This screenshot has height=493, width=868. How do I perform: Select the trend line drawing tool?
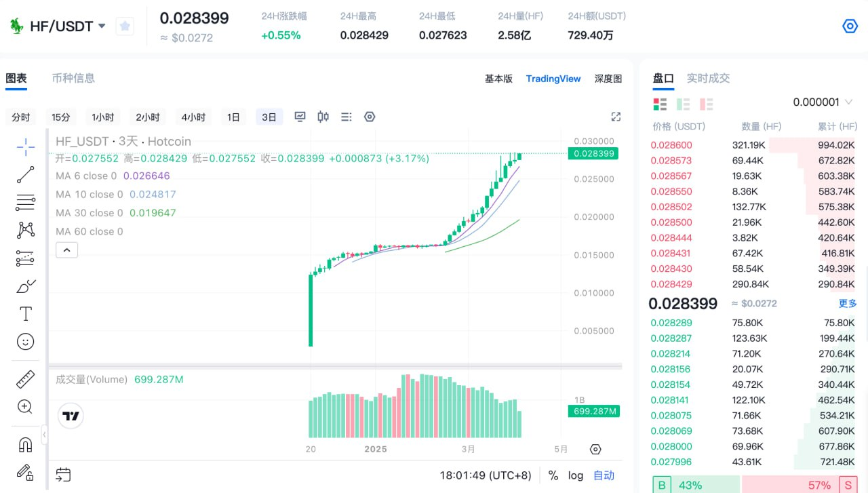pos(25,175)
